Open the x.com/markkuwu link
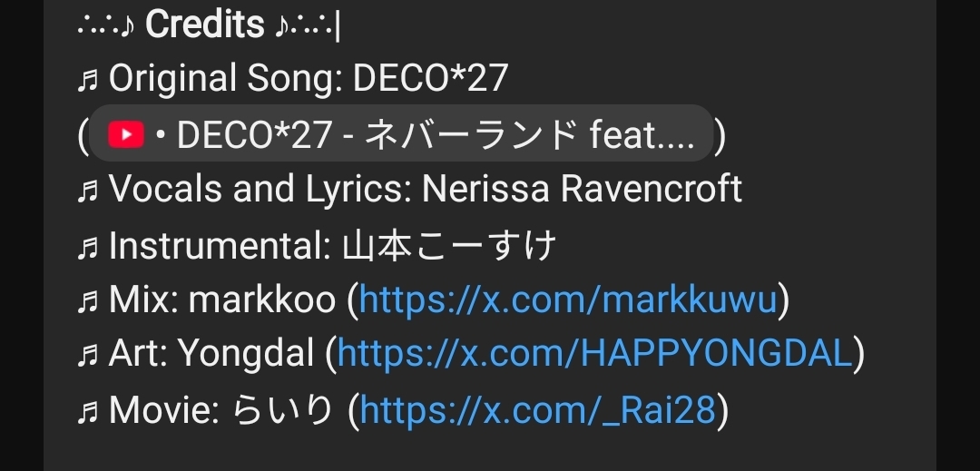Screen dimensions: 980x471 point(568,299)
